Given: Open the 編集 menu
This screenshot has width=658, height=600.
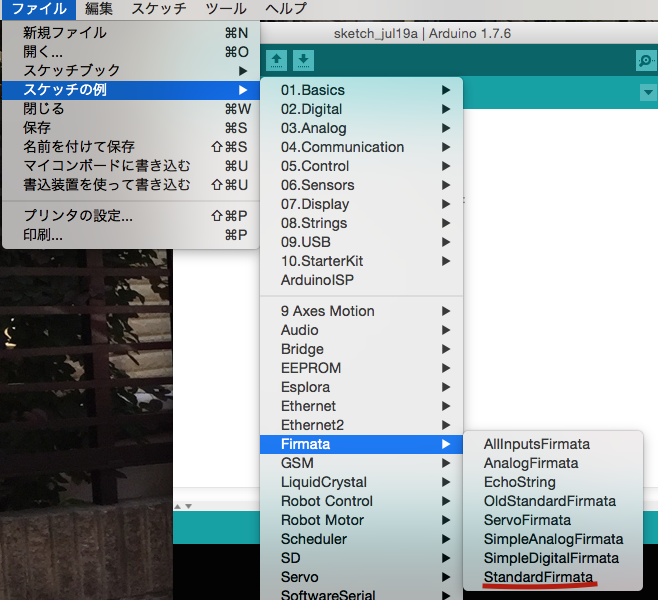Looking at the screenshot, I should 99,9.
